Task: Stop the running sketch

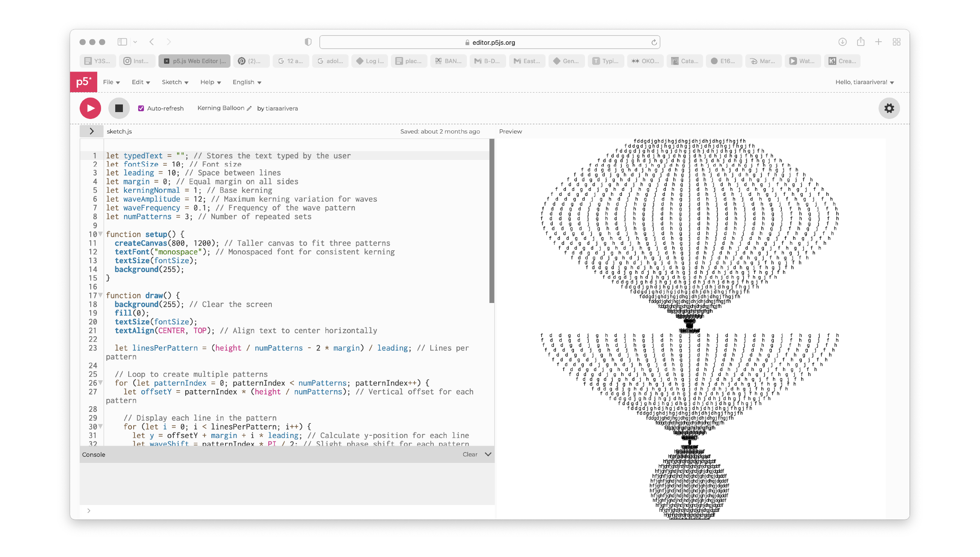Action: [119, 108]
